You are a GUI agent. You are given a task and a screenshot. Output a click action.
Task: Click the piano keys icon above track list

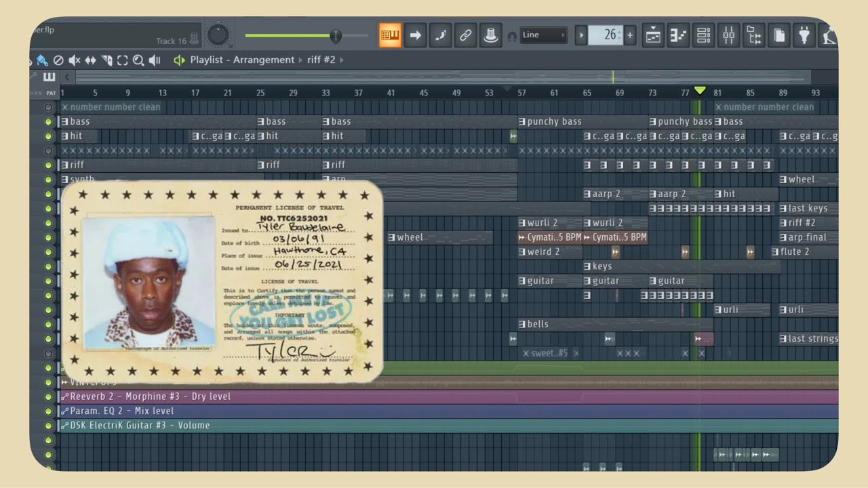(x=49, y=77)
